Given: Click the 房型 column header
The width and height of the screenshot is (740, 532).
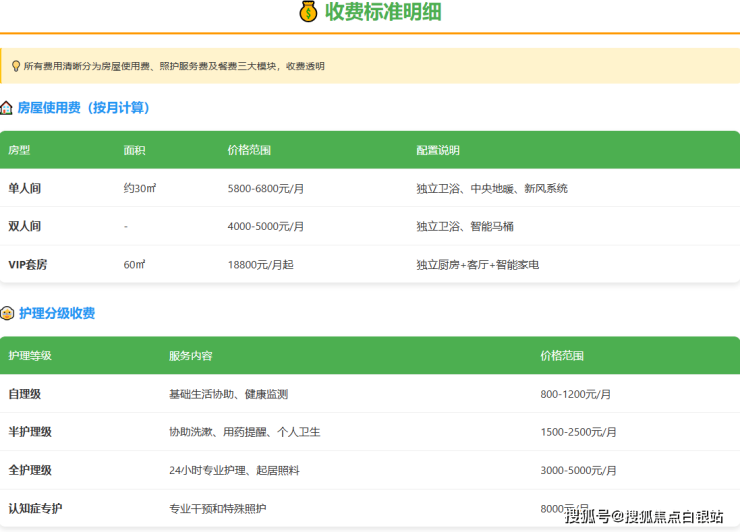Looking at the screenshot, I should pyautogui.click(x=19, y=150).
